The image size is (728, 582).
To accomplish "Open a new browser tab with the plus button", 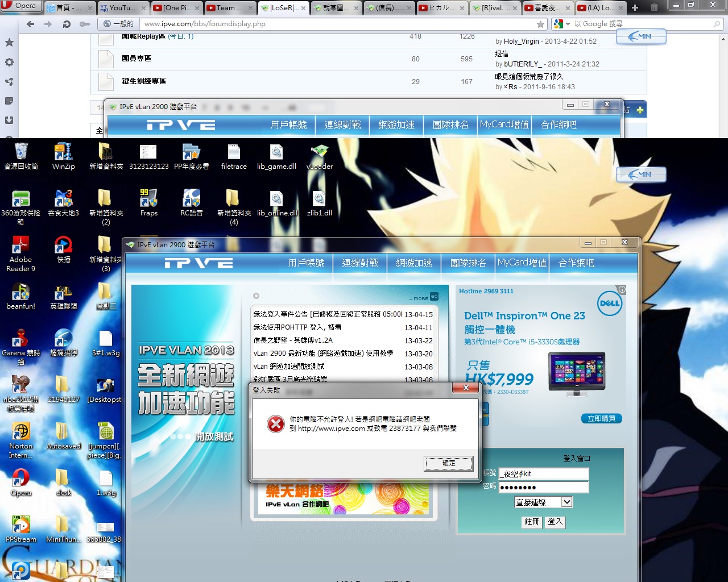I will [635, 7].
